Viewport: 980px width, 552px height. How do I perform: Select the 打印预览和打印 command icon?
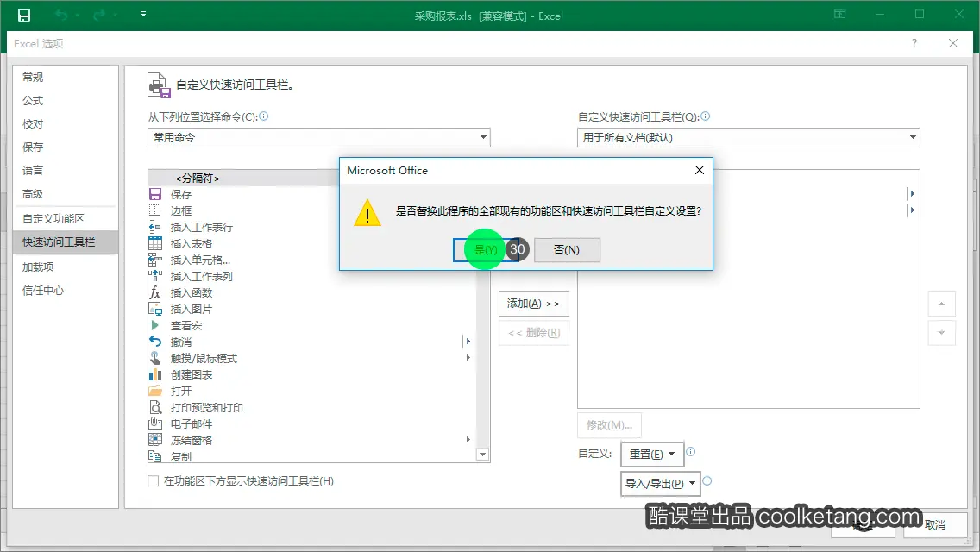(155, 407)
